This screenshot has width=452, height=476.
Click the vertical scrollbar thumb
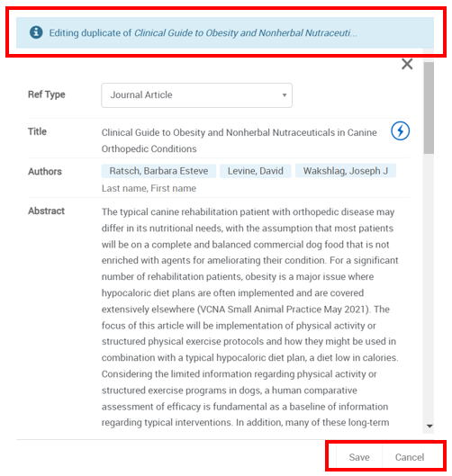pyautogui.click(x=429, y=108)
